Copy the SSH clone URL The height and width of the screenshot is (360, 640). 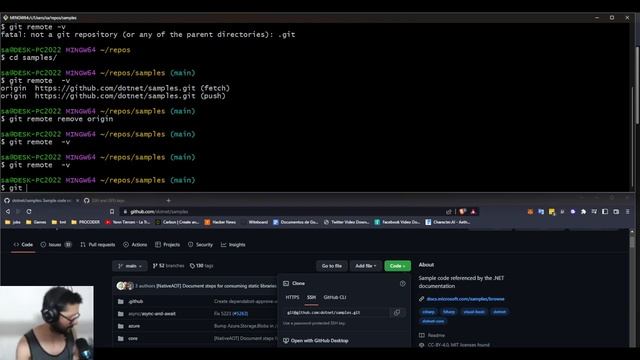pos(397,313)
